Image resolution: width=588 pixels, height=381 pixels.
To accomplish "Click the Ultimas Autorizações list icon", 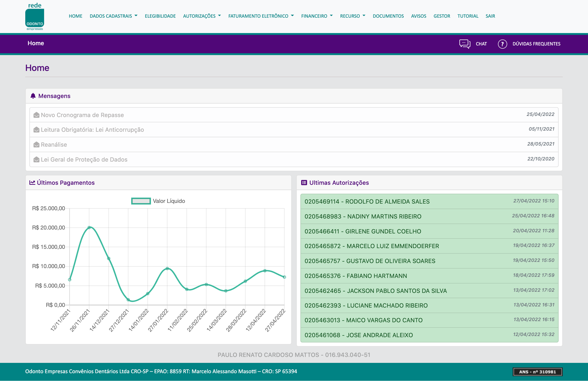I will (304, 182).
